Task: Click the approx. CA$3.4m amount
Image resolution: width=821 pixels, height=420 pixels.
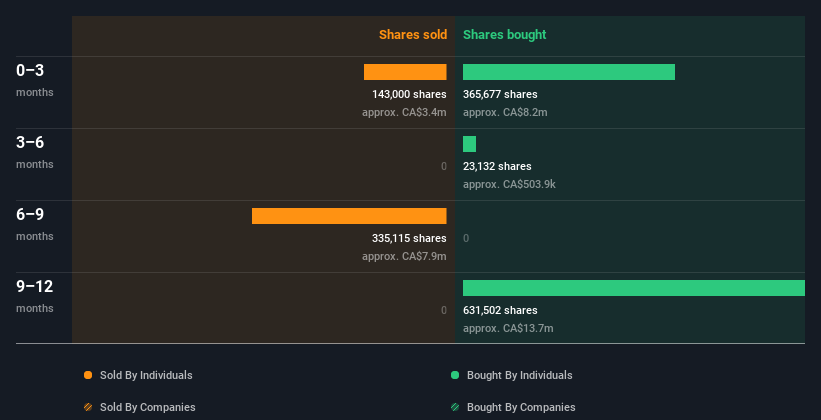Action: (404, 112)
